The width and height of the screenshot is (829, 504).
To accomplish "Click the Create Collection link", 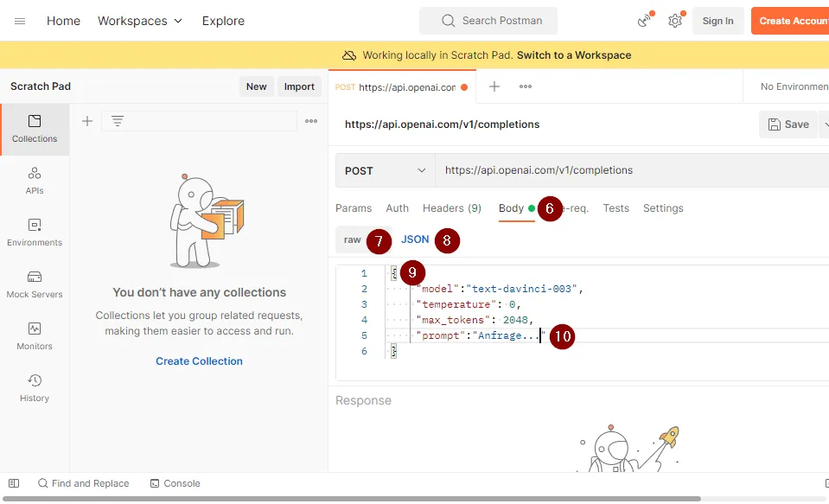I will tap(199, 361).
